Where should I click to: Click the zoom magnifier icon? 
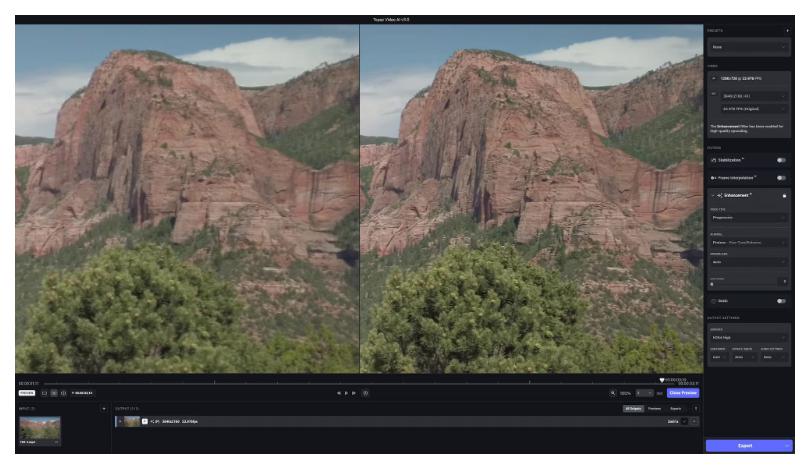coord(612,393)
